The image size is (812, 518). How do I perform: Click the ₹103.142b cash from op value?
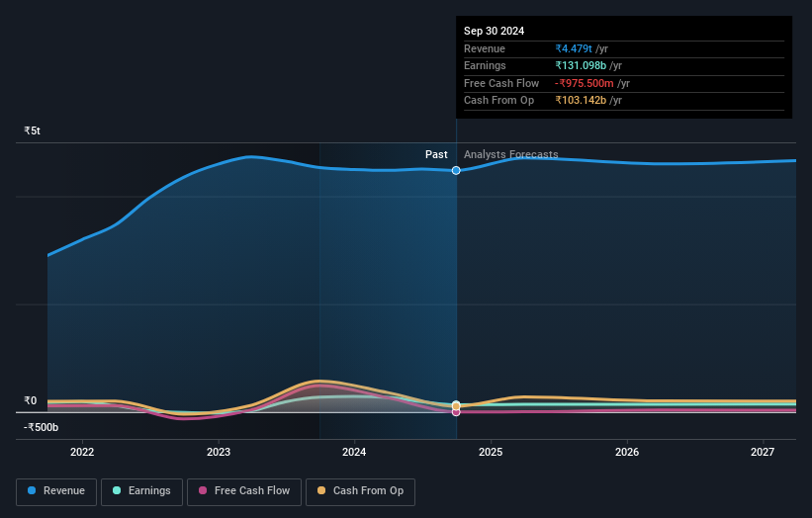[x=581, y=101]
